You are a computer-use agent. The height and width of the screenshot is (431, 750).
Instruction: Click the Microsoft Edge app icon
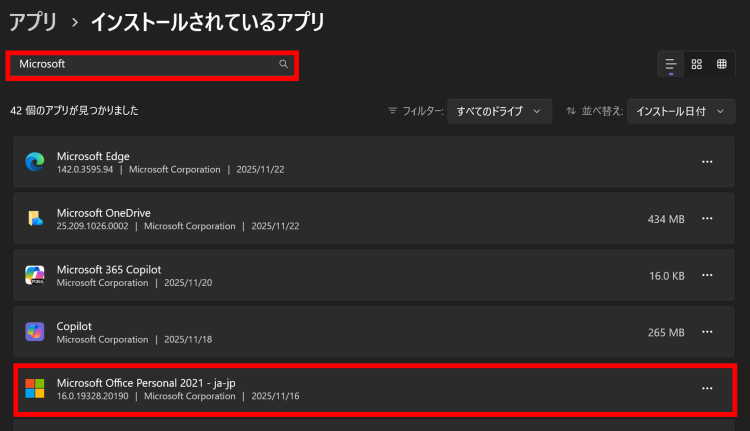35,162
